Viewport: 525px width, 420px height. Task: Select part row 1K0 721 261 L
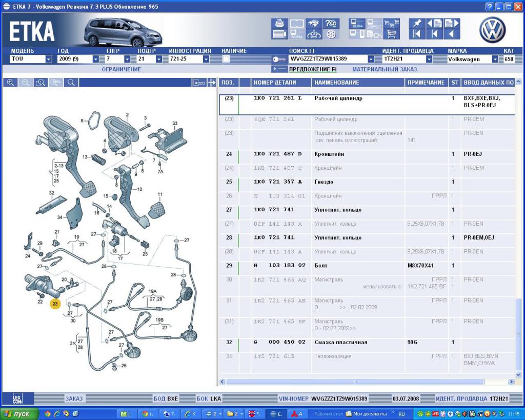[367, 105]
